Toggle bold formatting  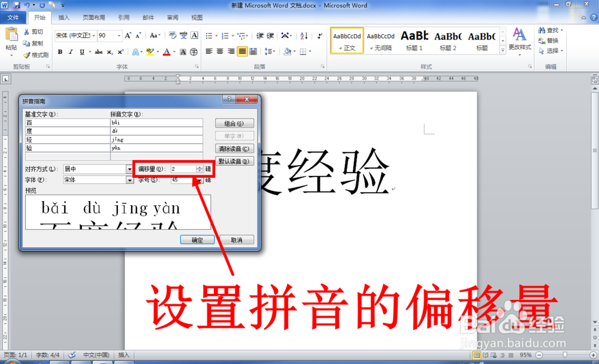(x=59, y=52)
